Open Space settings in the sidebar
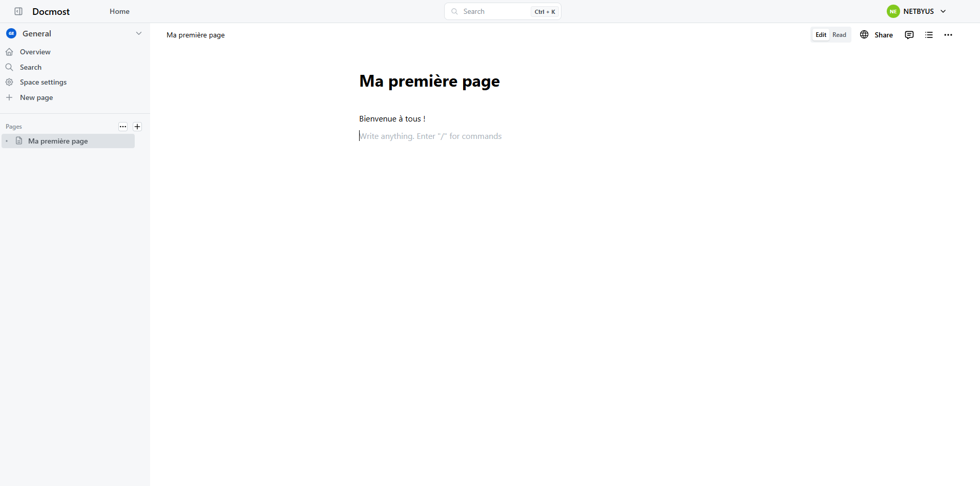980x486 pixels. tap(43, 82)
